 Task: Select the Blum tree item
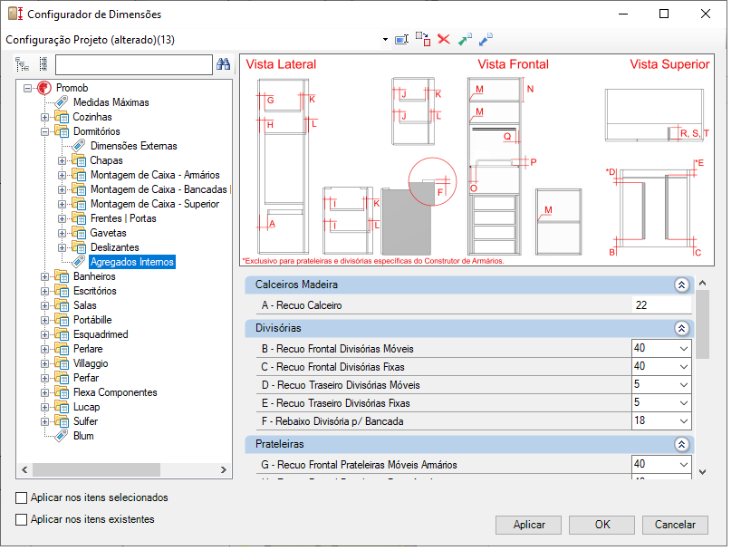[83, 436]
